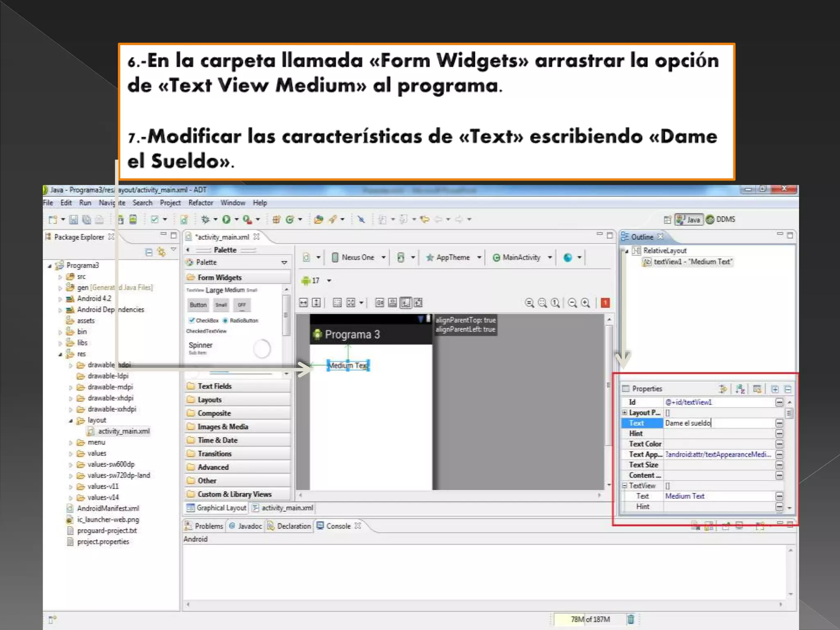Select the RadioButton widget in palette
840x630 pixels.
[x=241, y=320]
